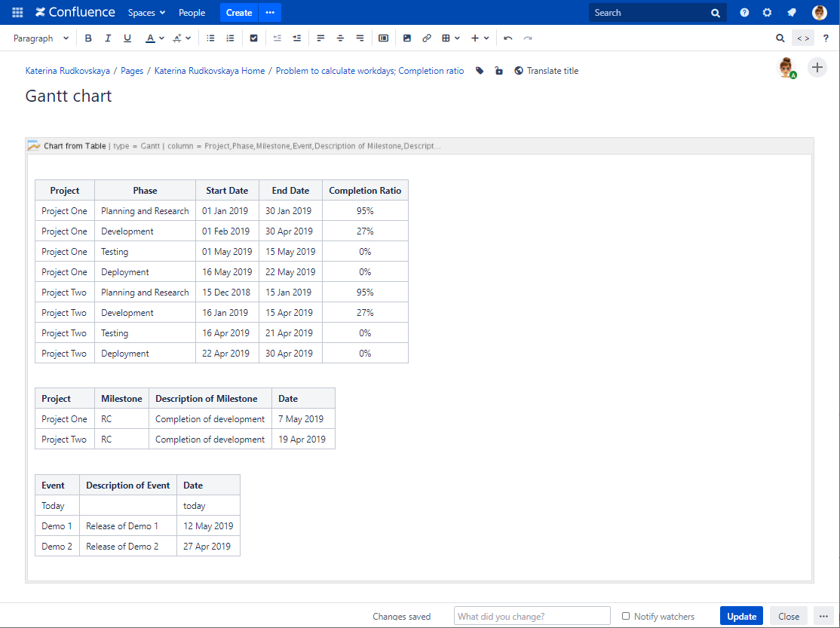840x628 pixels.
Task: Toggle source editor view with the <> button
Action: (803, 38)
